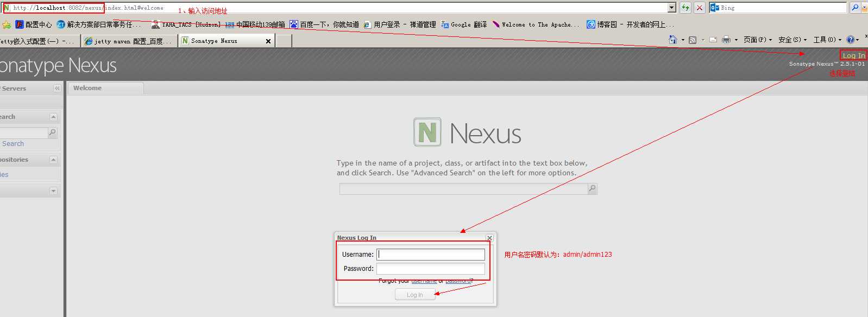The image size is (868, 317).
Task: Click the forgot password link
Action: 458,281
